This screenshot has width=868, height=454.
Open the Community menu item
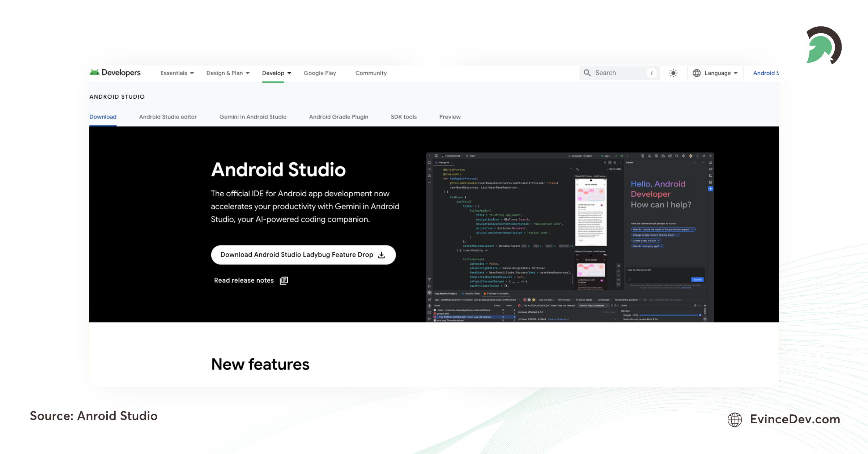point(371,73)
